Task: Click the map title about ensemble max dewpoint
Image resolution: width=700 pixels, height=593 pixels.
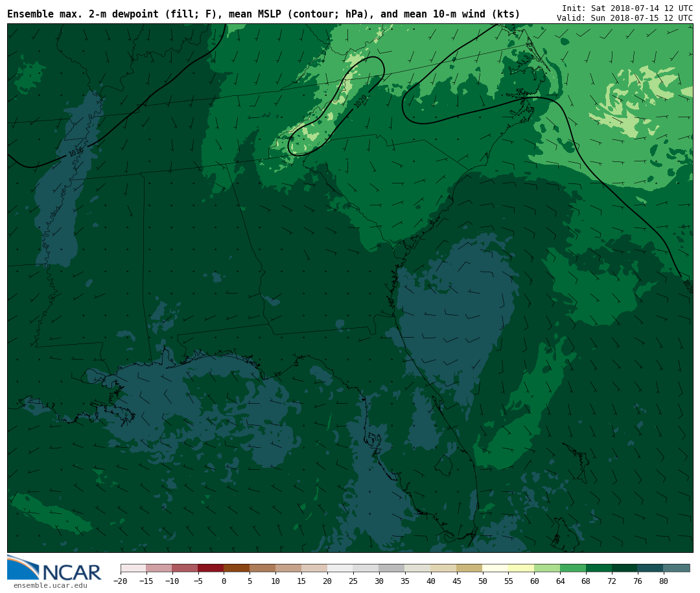Action: [x=263, y=14]
